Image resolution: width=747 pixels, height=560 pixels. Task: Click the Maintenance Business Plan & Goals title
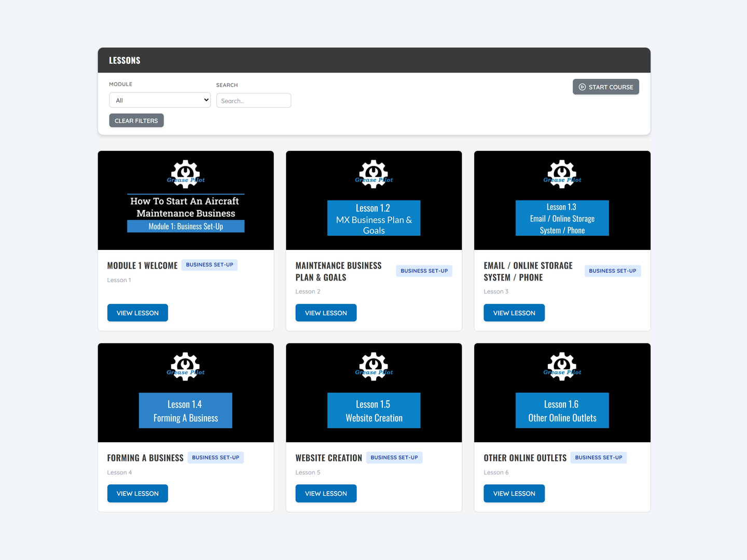339,272
